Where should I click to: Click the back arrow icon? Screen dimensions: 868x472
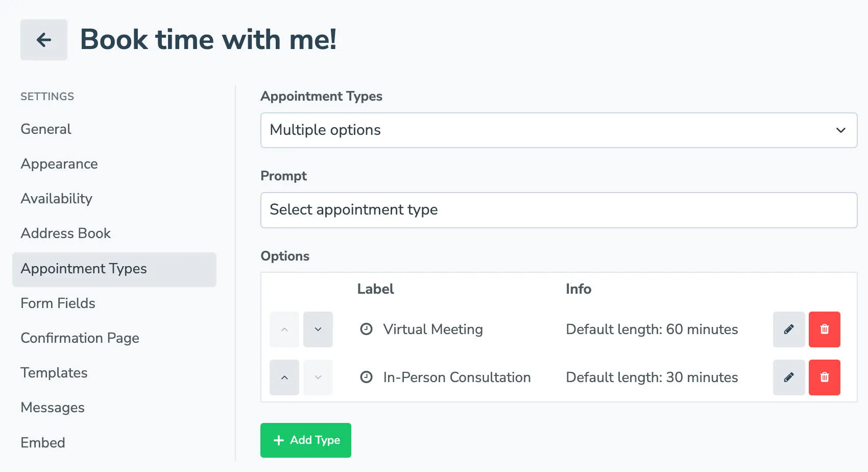pyautogui.click(x=43, y=39)
